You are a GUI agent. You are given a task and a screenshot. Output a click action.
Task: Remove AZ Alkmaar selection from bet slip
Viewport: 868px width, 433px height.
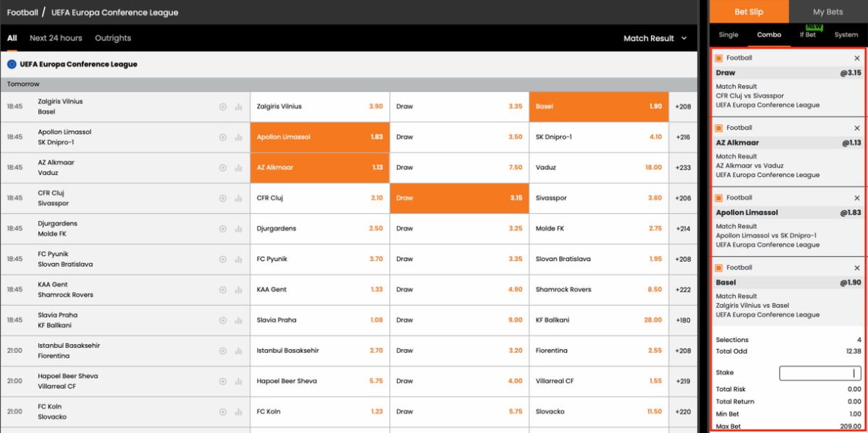coord(857,128)
